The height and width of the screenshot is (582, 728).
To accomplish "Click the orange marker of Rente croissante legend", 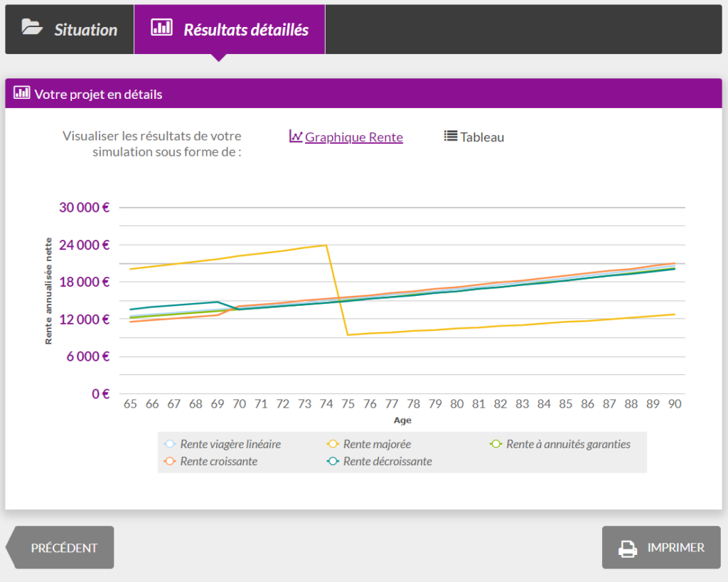I will pos(170,461).
